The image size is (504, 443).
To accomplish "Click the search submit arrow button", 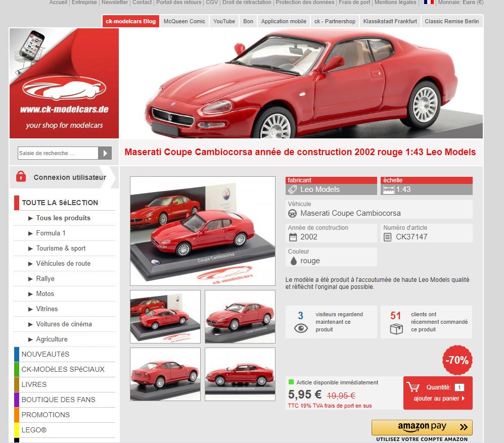I will (105, 153).
